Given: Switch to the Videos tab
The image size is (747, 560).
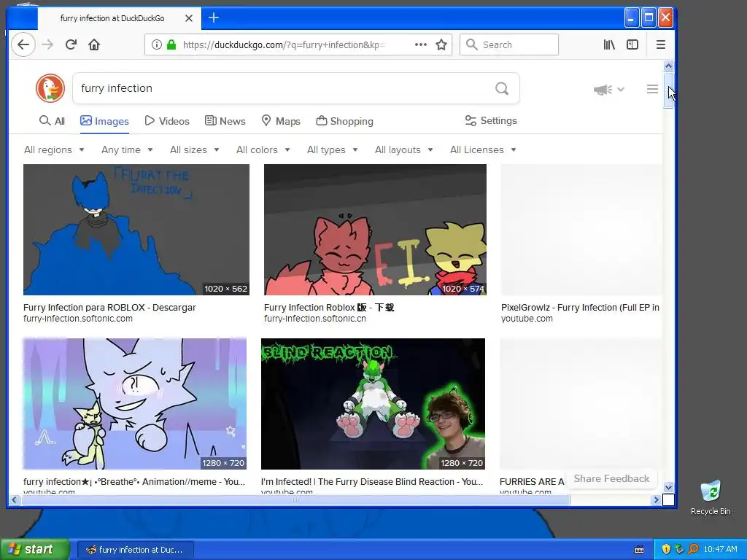Looking at the screenshot, I should coord(167,121).
